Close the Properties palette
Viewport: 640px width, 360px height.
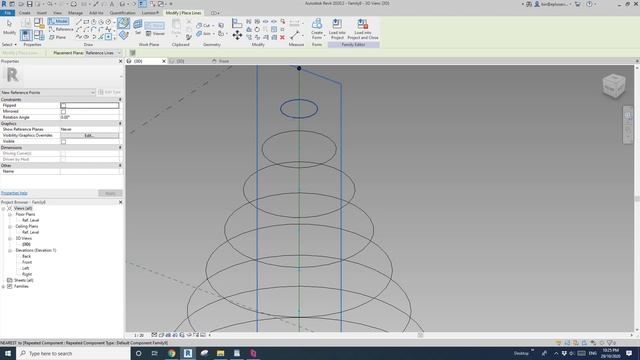click(x=120, y=61)
